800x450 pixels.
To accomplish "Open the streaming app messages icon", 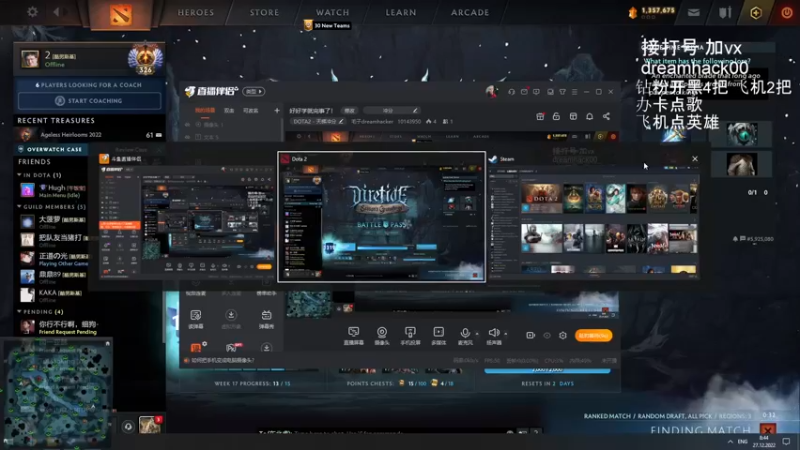I will tap(524, 92).
